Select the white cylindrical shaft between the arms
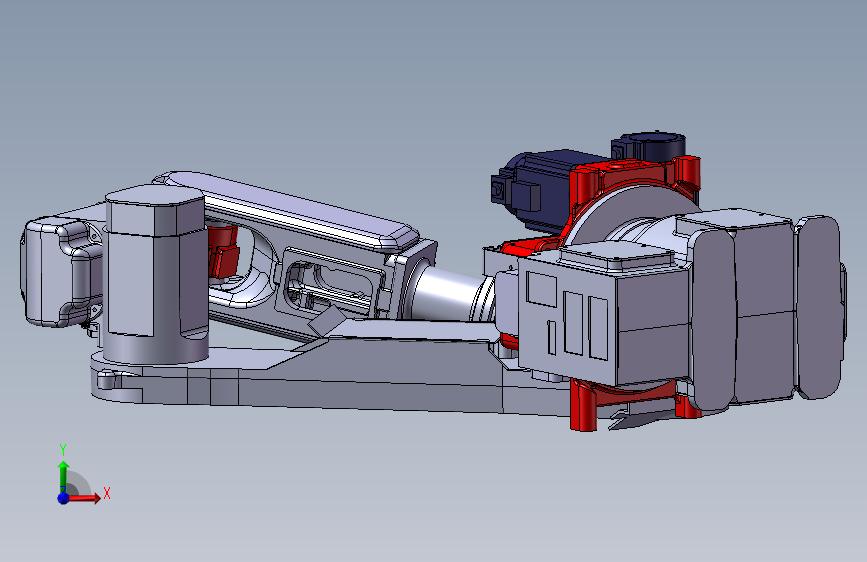 448,294
